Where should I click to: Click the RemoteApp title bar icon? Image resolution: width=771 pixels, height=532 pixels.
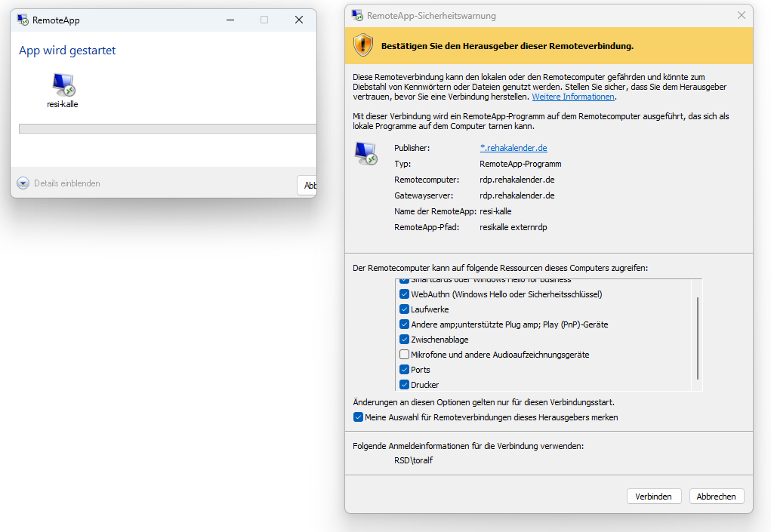23,20
